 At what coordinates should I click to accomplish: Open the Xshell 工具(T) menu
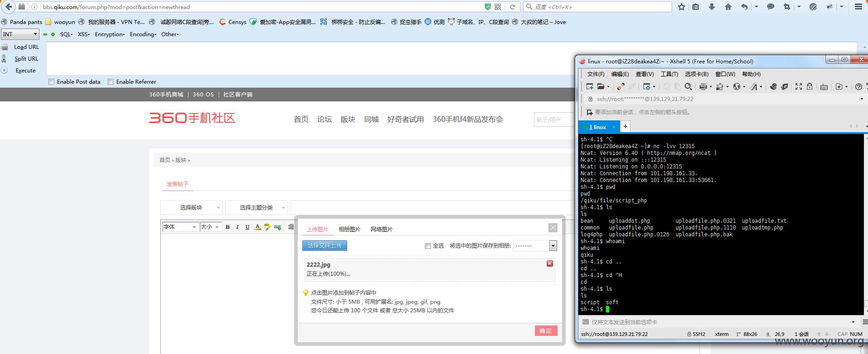click(x=669, y=74)
